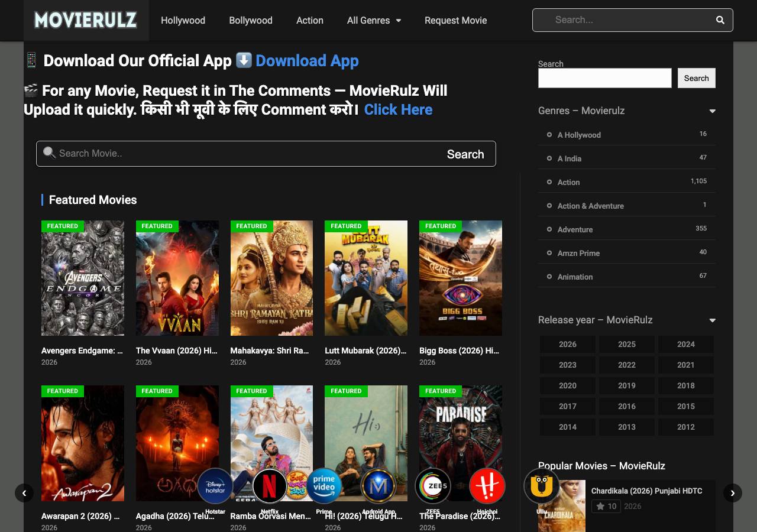757x532 pixels.
Task: Collapse the Release year – MovieRulz section arrow
Action: coord(712,320)
